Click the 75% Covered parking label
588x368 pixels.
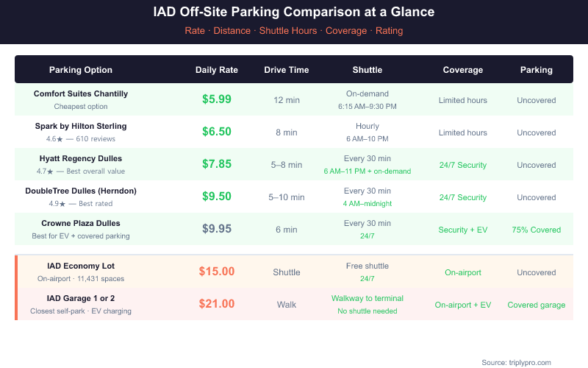click(x=537, y=230)
